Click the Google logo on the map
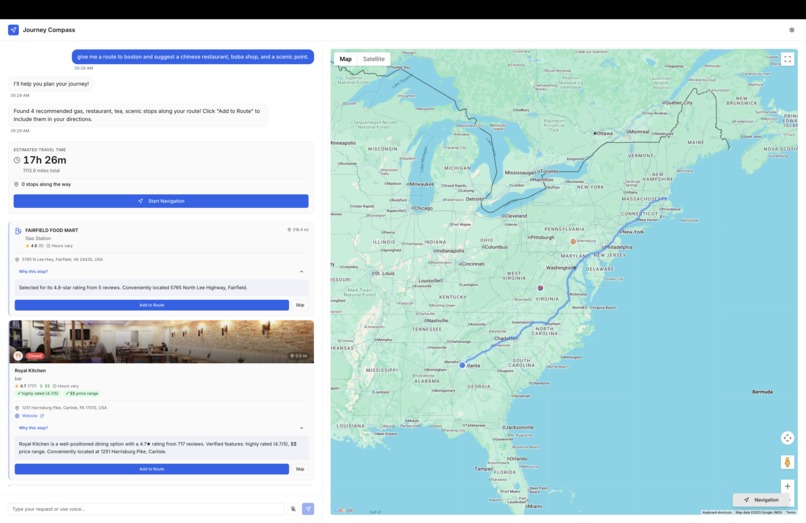This screenshot has width=806, height=523. (x=343, y=510)
